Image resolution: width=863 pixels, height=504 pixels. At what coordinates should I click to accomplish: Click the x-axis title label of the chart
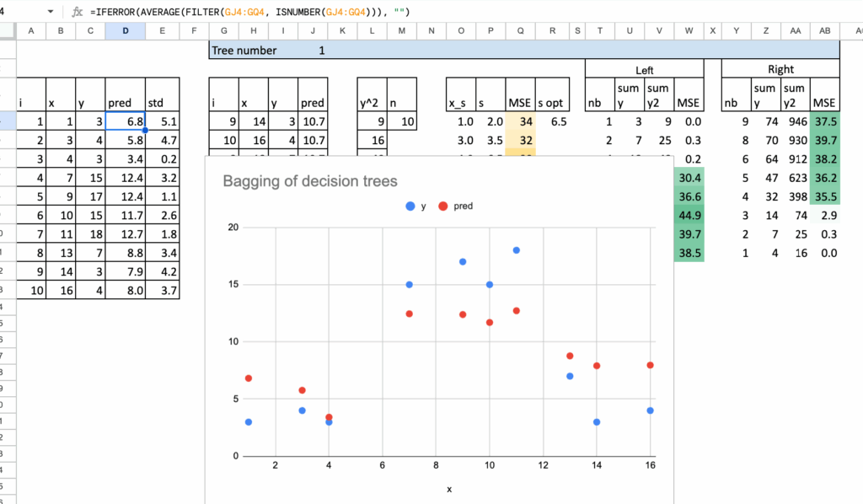pos(449,489)
